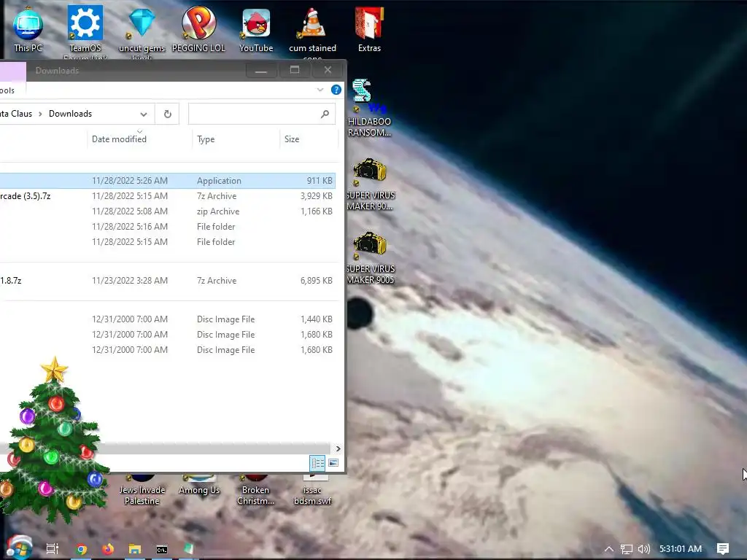Viewport: 747px width, 560px height.
Task: Click the '3,929 KB' size cell
Action: coord(317,195)
